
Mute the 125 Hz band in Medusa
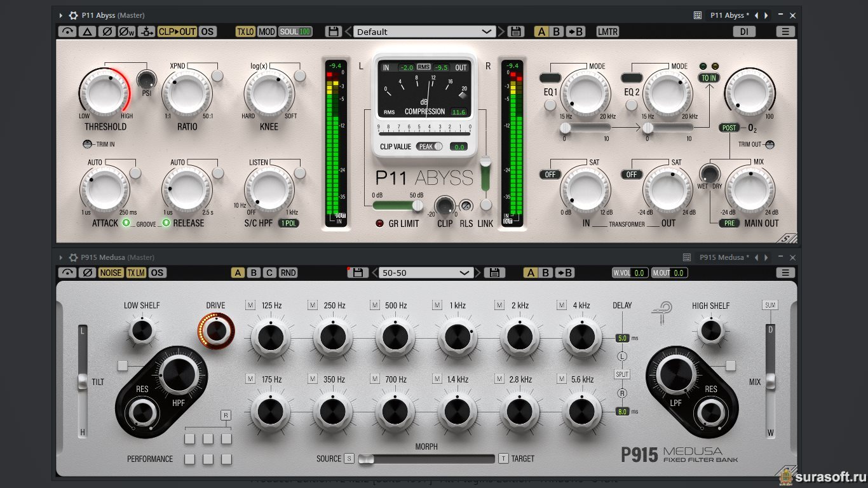click(250, 305)
